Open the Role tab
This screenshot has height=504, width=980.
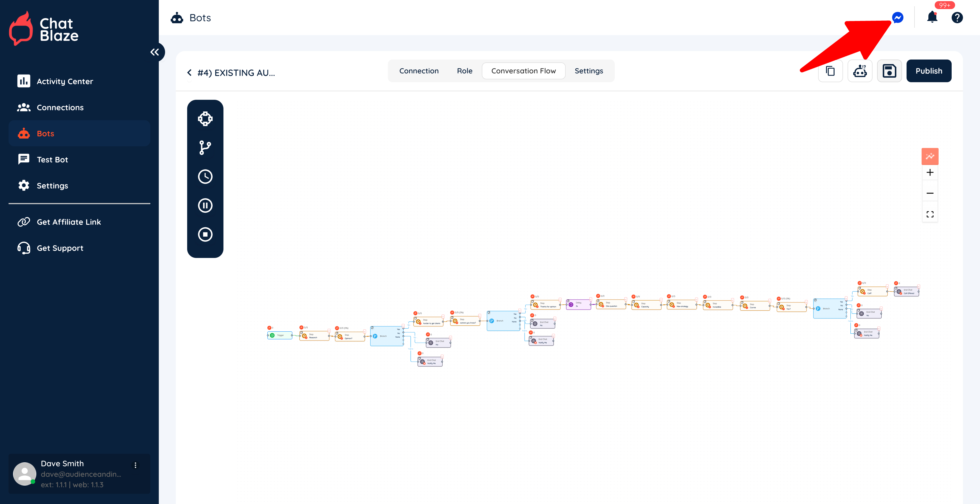(464, 71)
